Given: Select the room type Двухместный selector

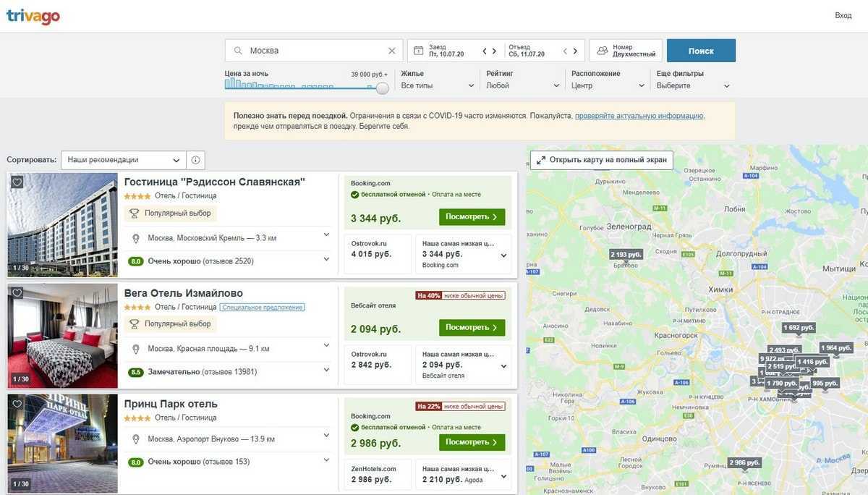Looking at the screenshot, I should pos(626,51).
